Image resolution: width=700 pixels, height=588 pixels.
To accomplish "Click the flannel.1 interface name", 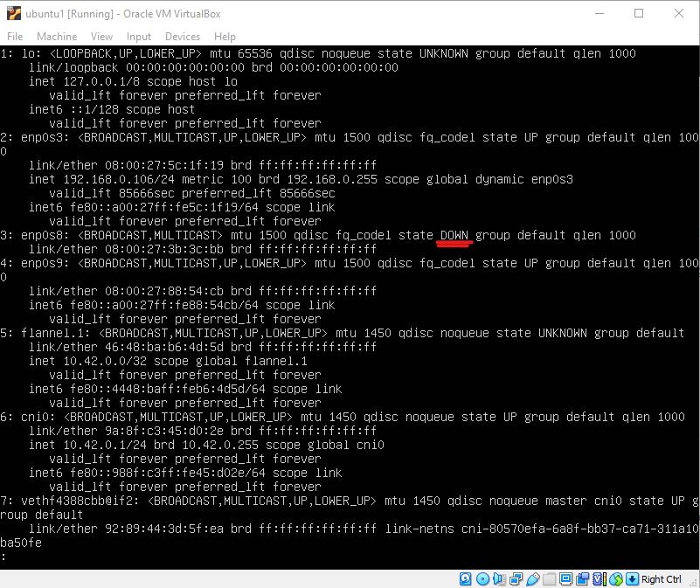I will (x=52, y=333).
